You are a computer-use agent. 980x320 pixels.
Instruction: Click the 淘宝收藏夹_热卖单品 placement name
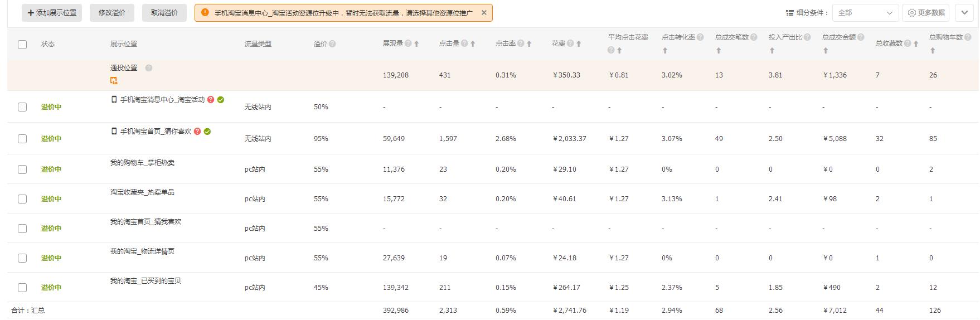(x=142, y=192)
